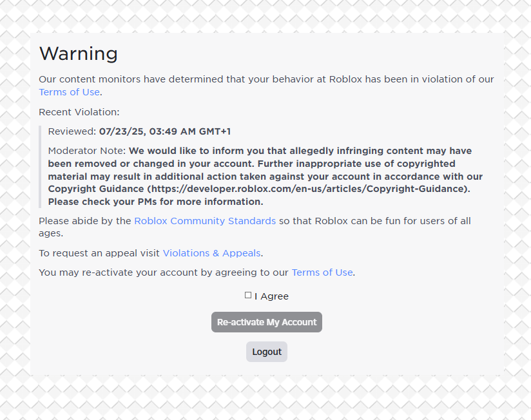Image resolution: width=531 pixels, height=420 pixels.
Task: Open the Roblox Community Standards link
Action: (205, 221)
